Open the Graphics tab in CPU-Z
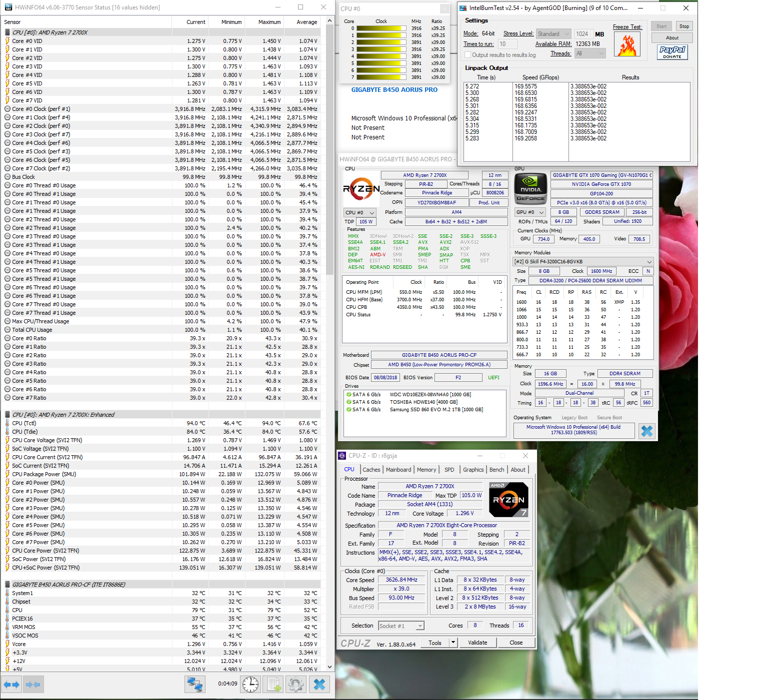 (x=473, y=470)
